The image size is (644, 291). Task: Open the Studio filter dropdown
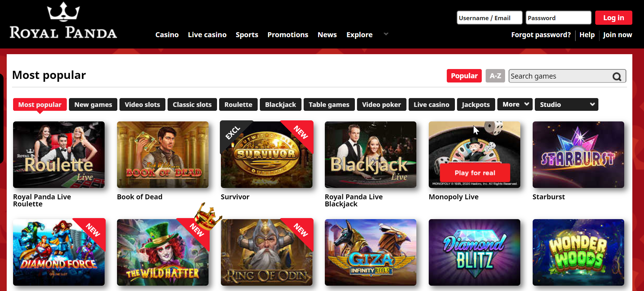[x=566, y=104]
